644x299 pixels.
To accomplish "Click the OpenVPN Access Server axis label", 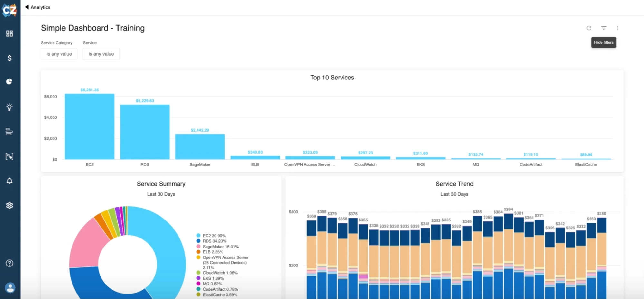I will pos(310,164).
